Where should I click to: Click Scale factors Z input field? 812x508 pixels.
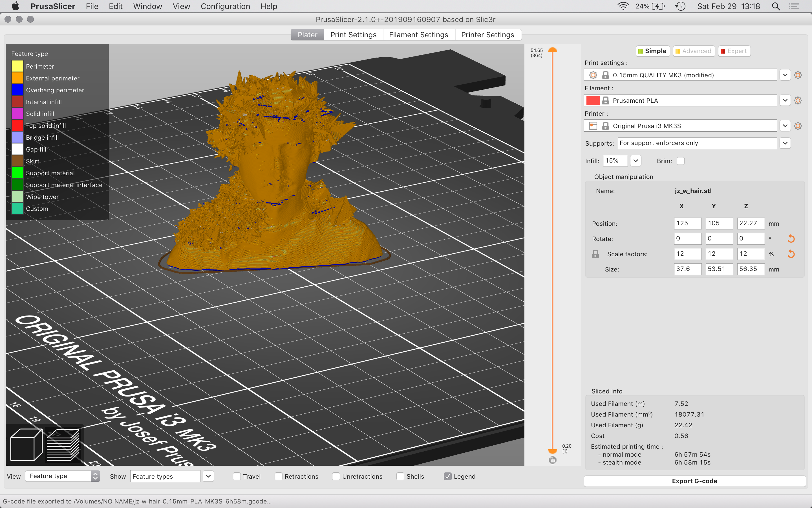point(751,254)
